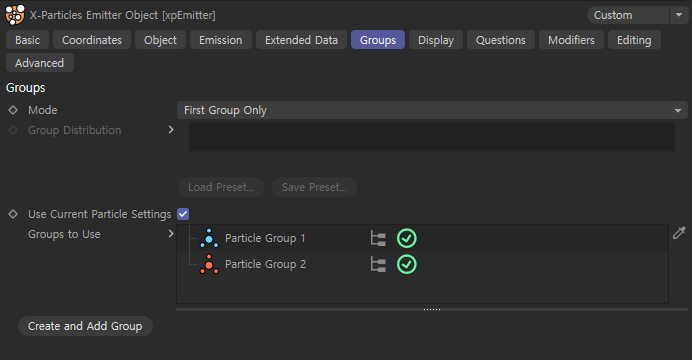Toggle green checkmark for Particle Group 1
This screenshot has height=360, width=692.
pos(406,238)
